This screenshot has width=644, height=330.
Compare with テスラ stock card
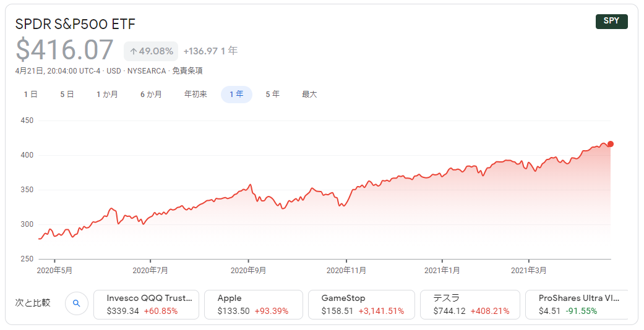tap(470, 305)
